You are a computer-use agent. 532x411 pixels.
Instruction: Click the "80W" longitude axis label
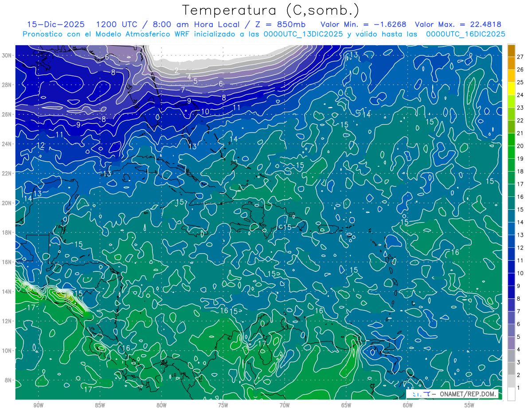161,405
